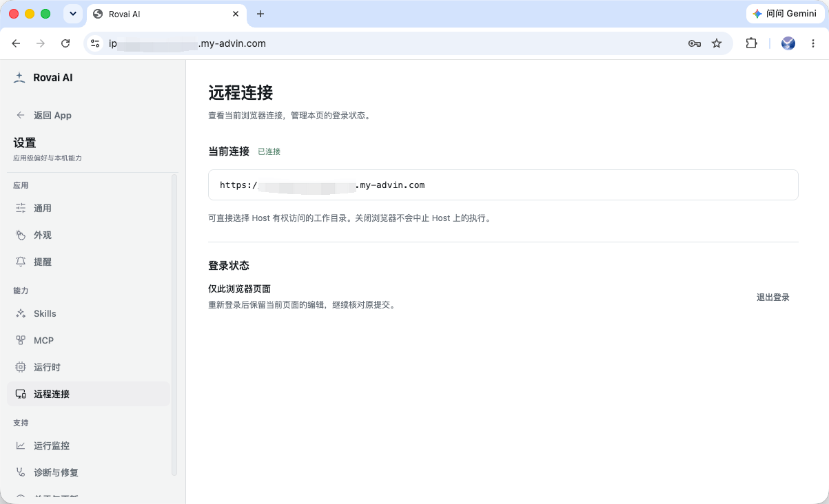Click the 运行监控 chart icon
Image resolution: width=829 pixels, height=504 pixels.
(x=21, y=445)
